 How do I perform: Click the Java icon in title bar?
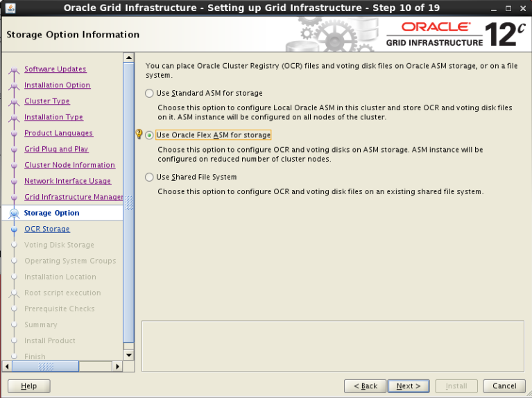(x=10, y=8)
